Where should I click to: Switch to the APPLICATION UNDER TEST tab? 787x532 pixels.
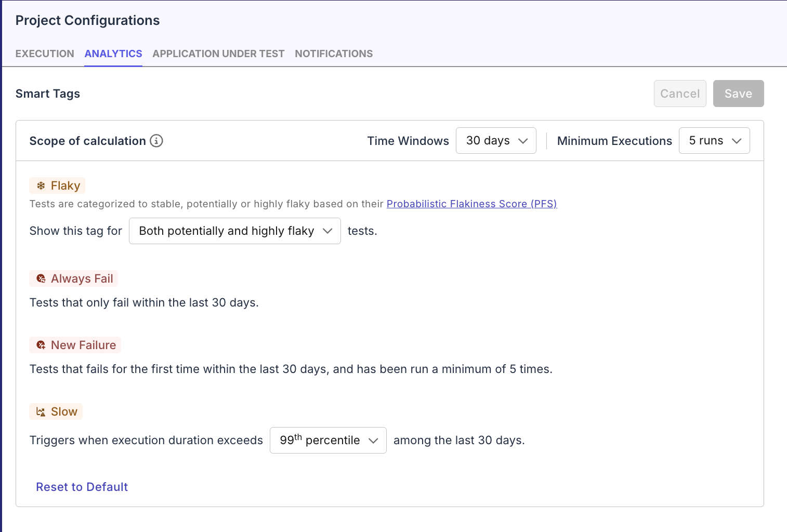point(218,54)
